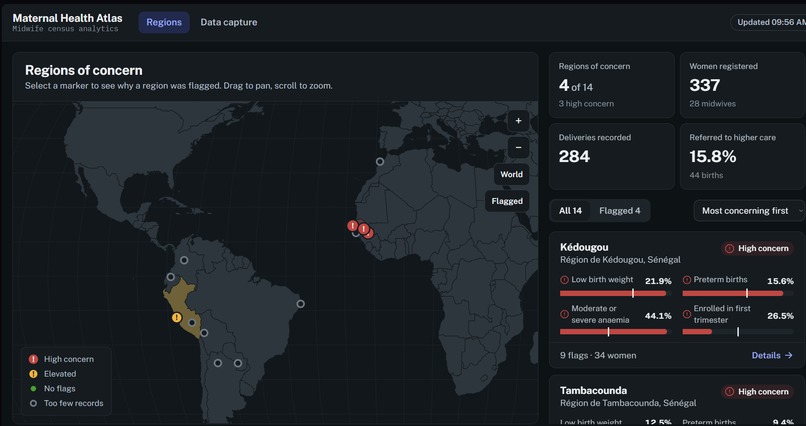This screenshot has width=806, height=426.
Task: Click Tambacounda's High concern badge
Action: pos(757,392)
